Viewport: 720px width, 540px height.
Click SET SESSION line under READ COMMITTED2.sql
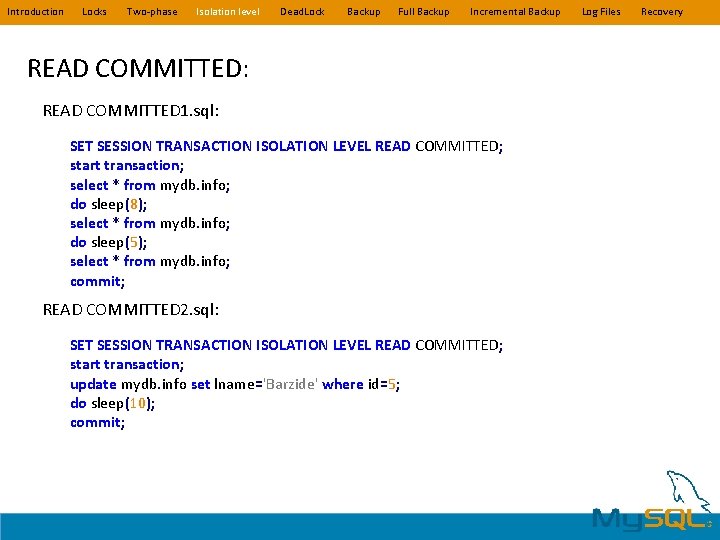pos(287,345)
